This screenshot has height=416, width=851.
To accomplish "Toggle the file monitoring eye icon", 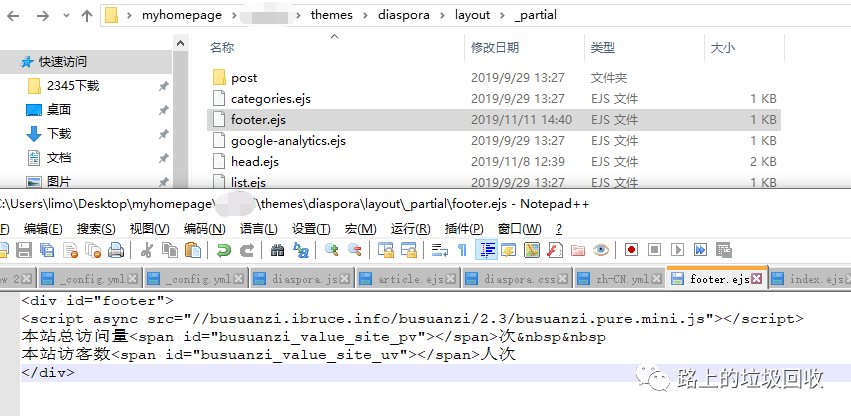I will (x=601, y=250).
